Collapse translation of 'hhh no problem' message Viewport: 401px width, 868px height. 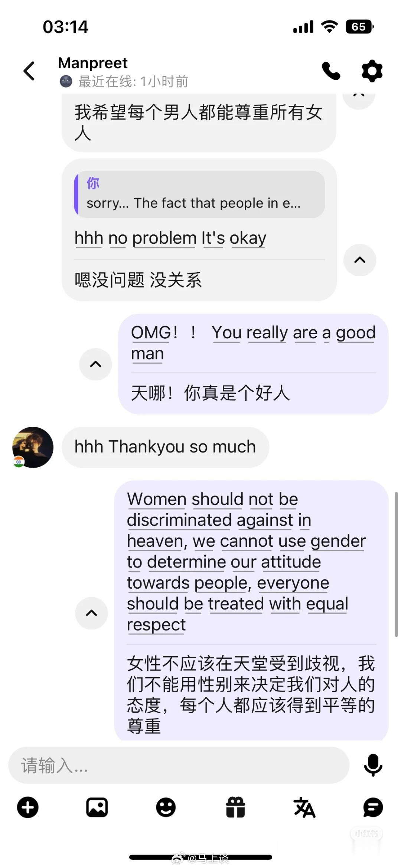tap(360, 260)
